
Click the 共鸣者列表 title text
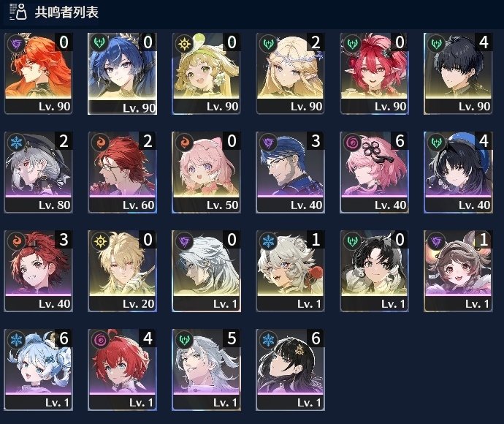click(x=66, y=12)
